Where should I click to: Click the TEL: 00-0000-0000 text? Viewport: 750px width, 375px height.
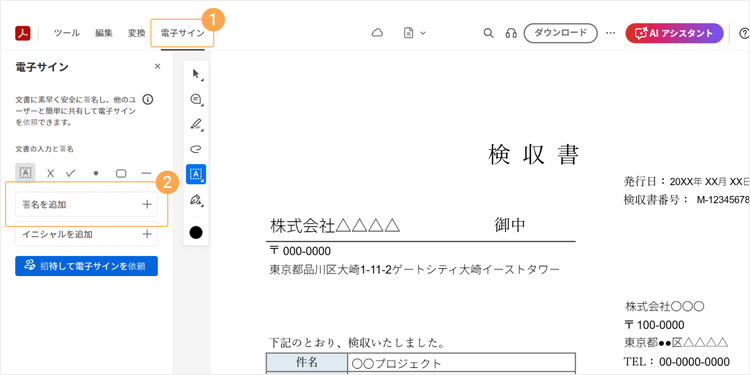coord(677,361)
